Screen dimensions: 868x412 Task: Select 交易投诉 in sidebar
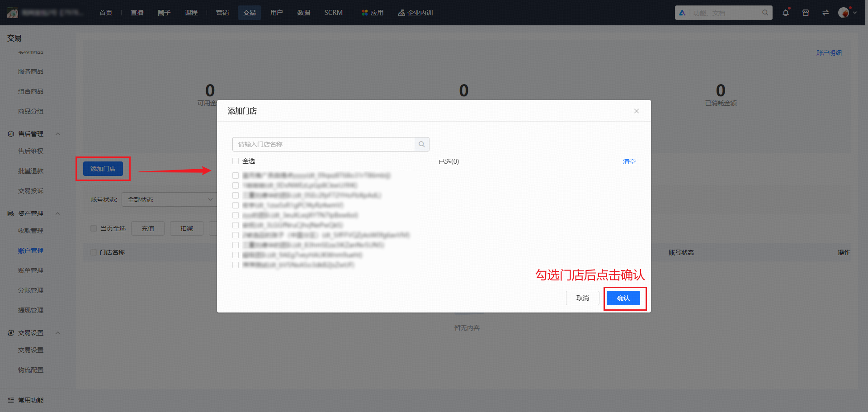point(31,191)
